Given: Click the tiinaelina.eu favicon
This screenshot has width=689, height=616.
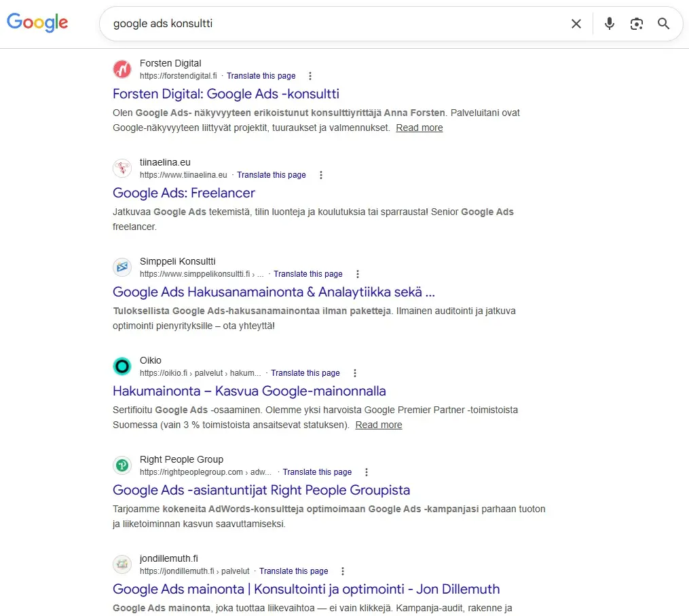Looking at the screenshot, I should [122, 168].
